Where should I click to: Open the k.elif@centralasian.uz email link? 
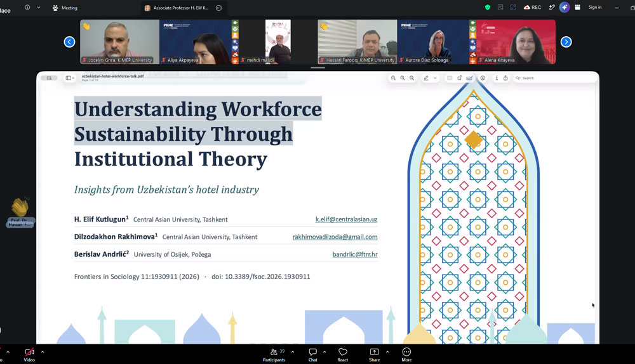click(346, 219)
